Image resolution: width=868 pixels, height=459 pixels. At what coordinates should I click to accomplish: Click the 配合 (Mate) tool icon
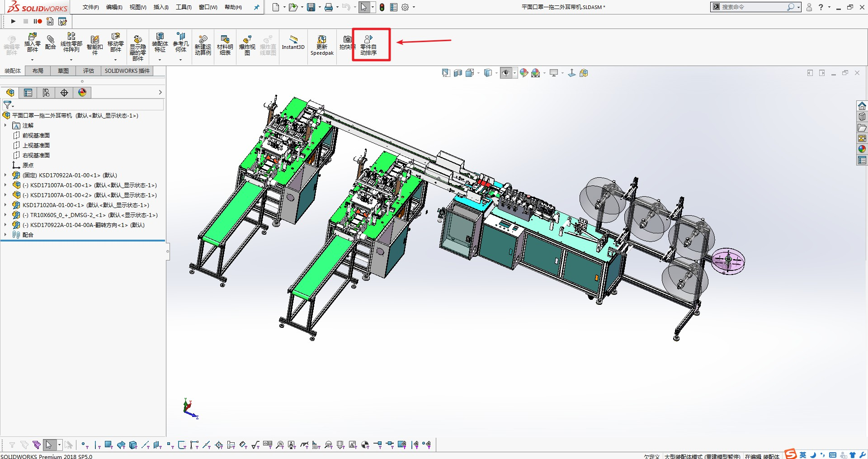[50, 43]
